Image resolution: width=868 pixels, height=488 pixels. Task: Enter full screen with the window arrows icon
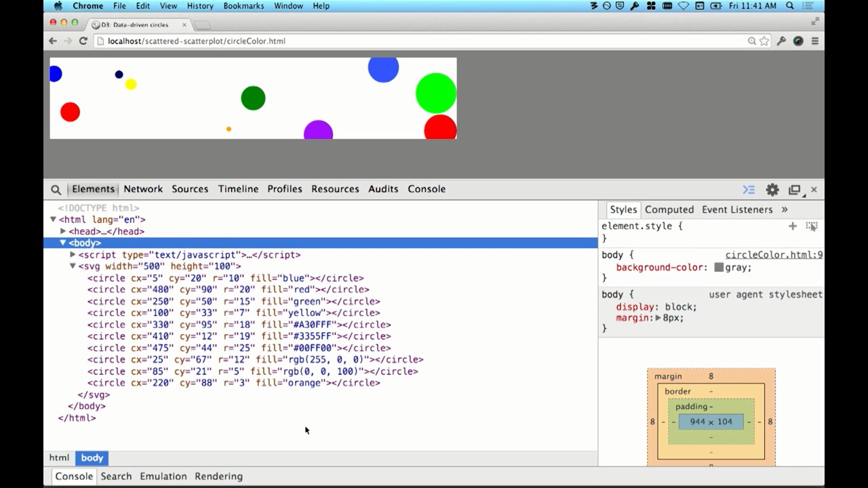(815, 22)
